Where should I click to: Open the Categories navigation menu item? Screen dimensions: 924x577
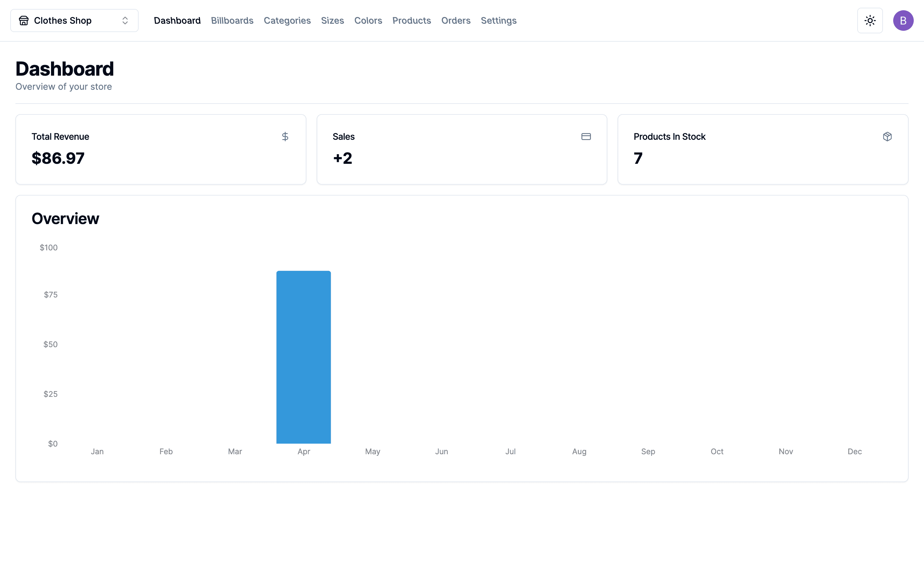287,20
